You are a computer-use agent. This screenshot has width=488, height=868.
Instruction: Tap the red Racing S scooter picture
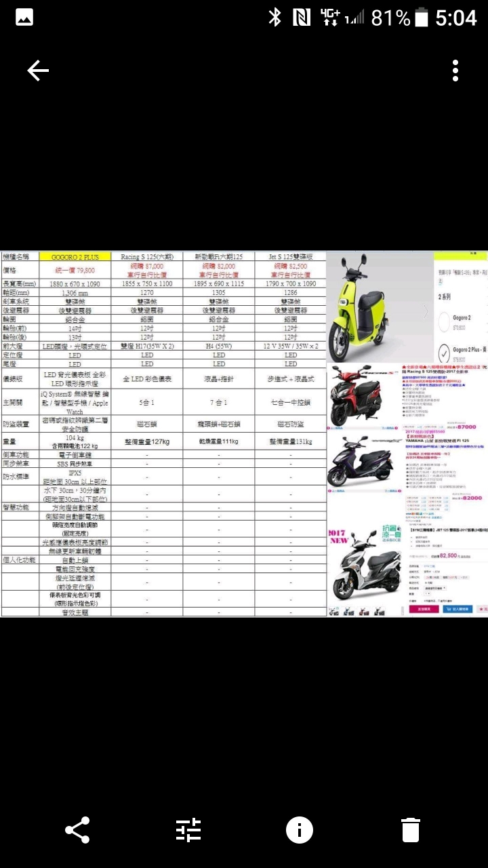(x=356, y=395)
